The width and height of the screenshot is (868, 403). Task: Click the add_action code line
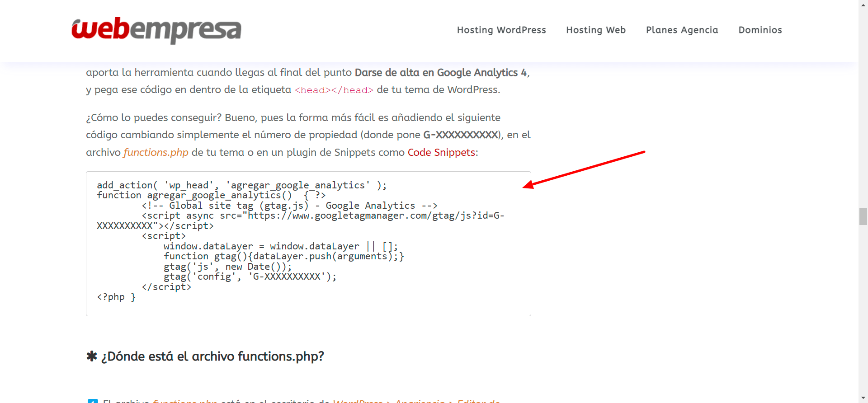coord(242,185)
